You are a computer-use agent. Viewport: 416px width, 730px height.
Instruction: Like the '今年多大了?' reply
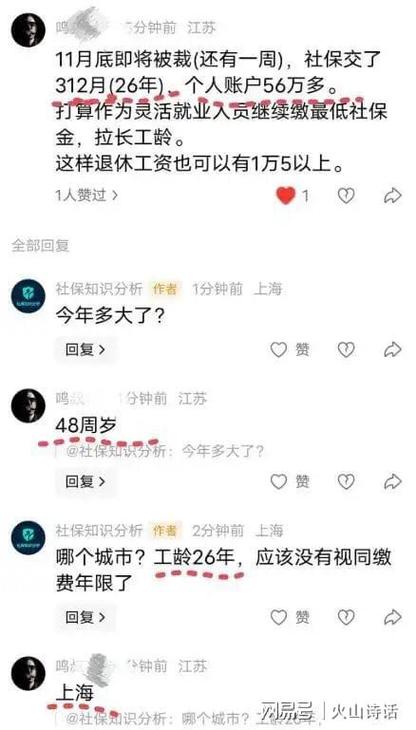289,350
